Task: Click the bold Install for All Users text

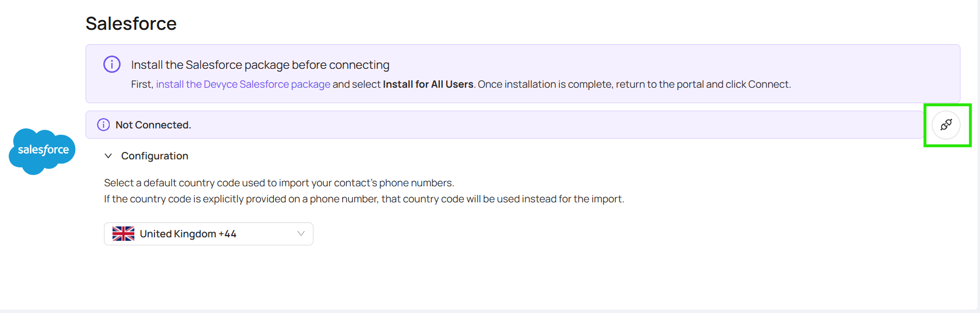Action: 428,84
